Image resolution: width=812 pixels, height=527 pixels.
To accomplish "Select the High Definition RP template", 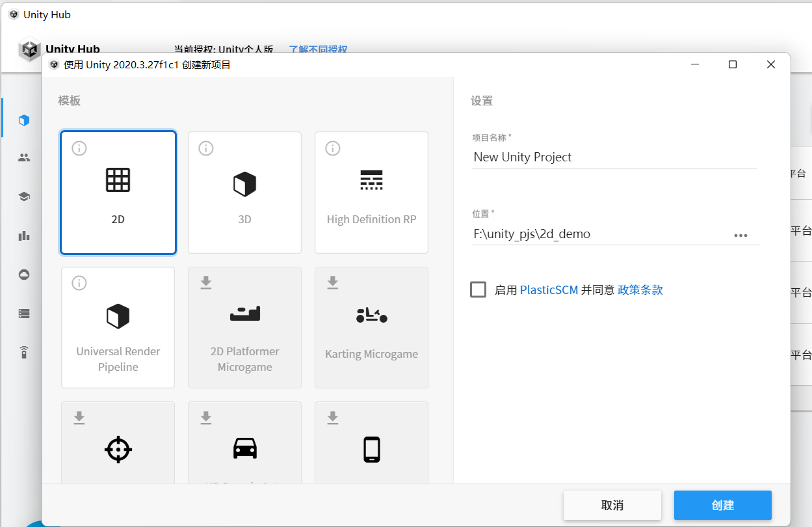I will pyautogui.click(x=371, y=193).
